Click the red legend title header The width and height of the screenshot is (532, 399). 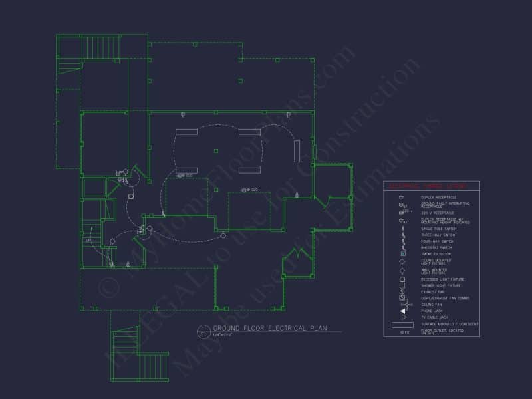pyautogui.click(x=428, y=186)
